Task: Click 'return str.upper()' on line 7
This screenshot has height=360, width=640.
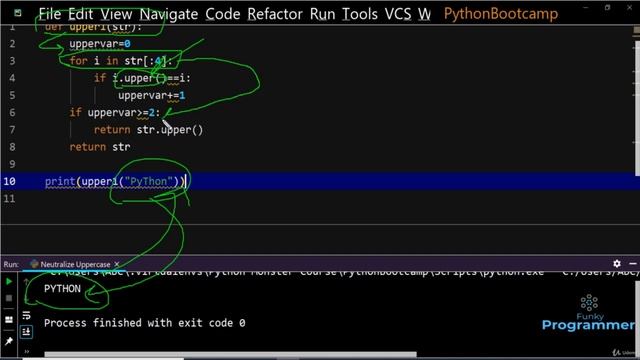Action: [x=148, y=130]
